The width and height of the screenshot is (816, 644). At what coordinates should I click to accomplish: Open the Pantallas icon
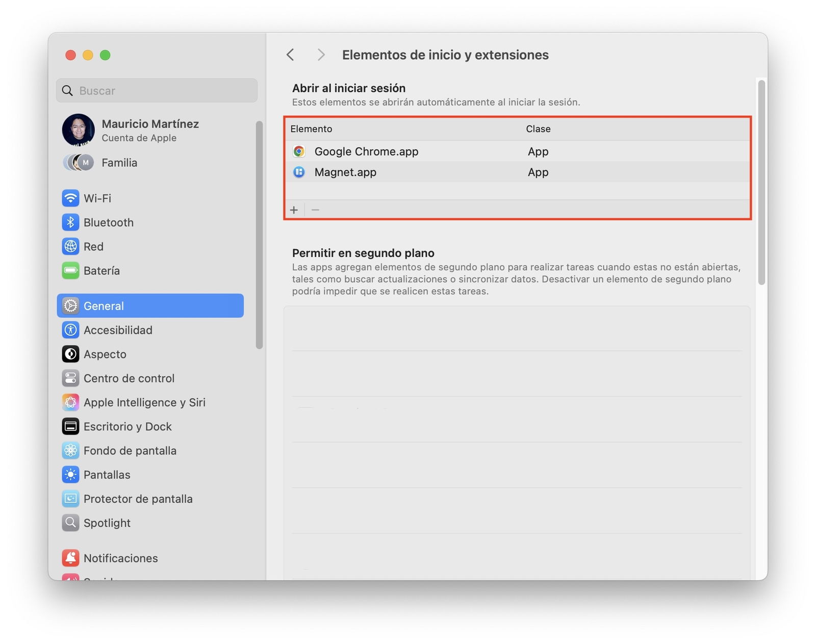pos(70,475)
